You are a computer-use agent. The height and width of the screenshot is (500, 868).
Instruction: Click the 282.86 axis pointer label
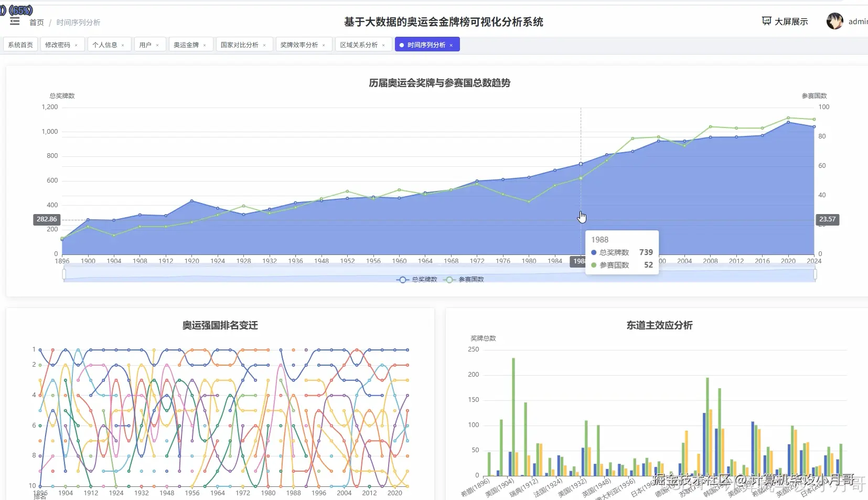tap(47, 219)
